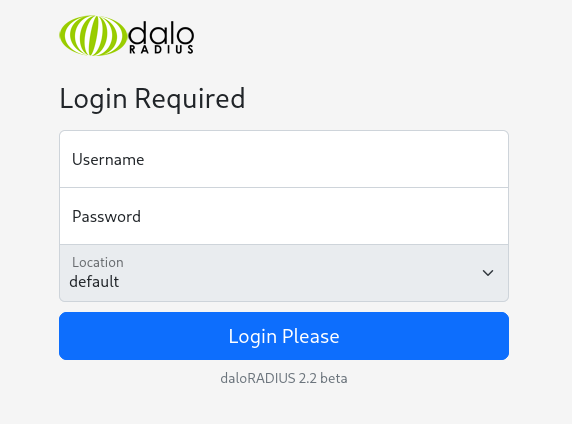Click the "Password" placeholder label
The height and width of the screenshot is (424, 572).
pyautogui.click(x=106, y=216)
